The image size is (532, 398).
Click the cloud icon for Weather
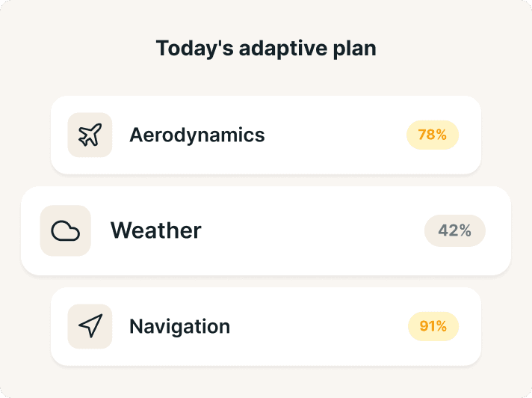tap(66, 230)
